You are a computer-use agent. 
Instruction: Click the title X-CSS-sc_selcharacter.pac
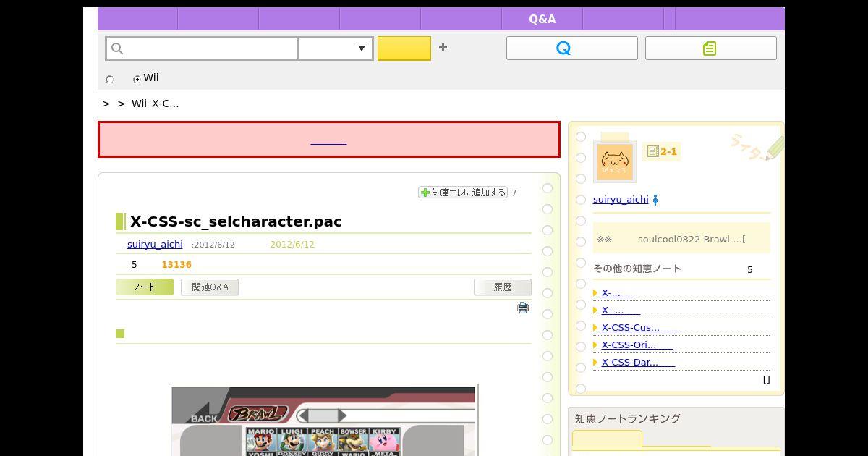tap(236, 221)
